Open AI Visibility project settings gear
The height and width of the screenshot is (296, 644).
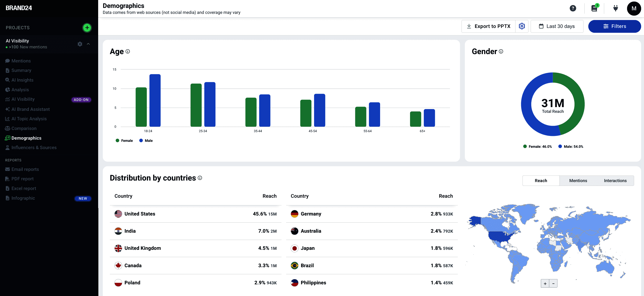pos(80,44)
